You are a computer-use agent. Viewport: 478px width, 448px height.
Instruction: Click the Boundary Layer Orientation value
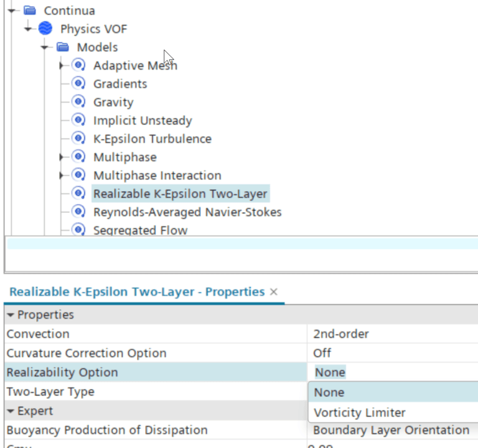click(x=391, y=430)
